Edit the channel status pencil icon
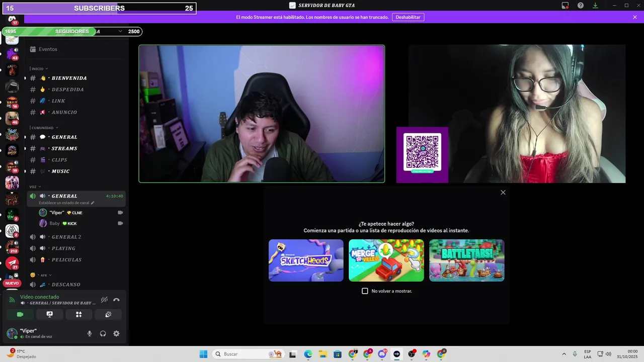The height and width of the screenshot is (362, 644). tap(93, 203)
